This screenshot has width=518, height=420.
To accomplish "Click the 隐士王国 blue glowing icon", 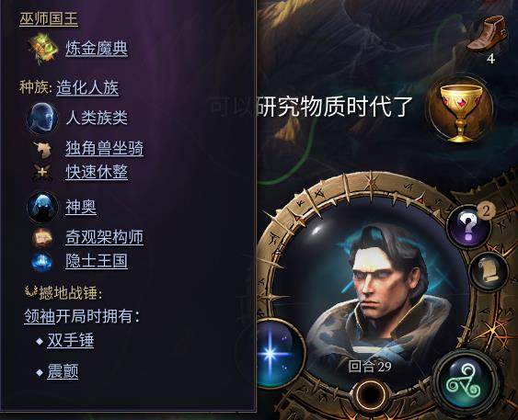I will click(42, 262).
